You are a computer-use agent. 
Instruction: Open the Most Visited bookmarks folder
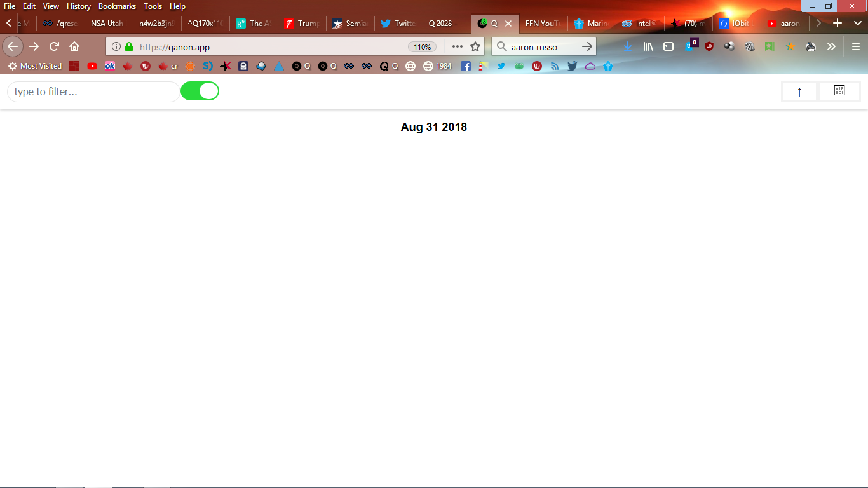35,66
